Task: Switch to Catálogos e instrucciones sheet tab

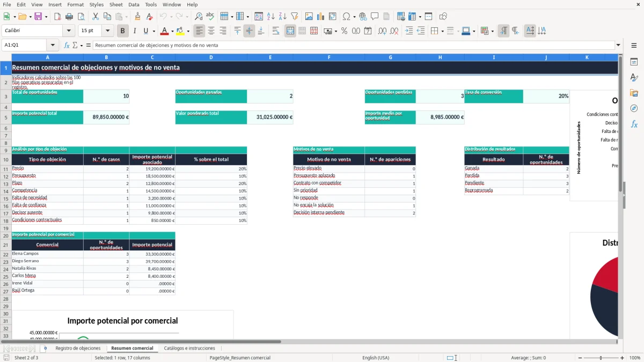Action: click(189, 348)
